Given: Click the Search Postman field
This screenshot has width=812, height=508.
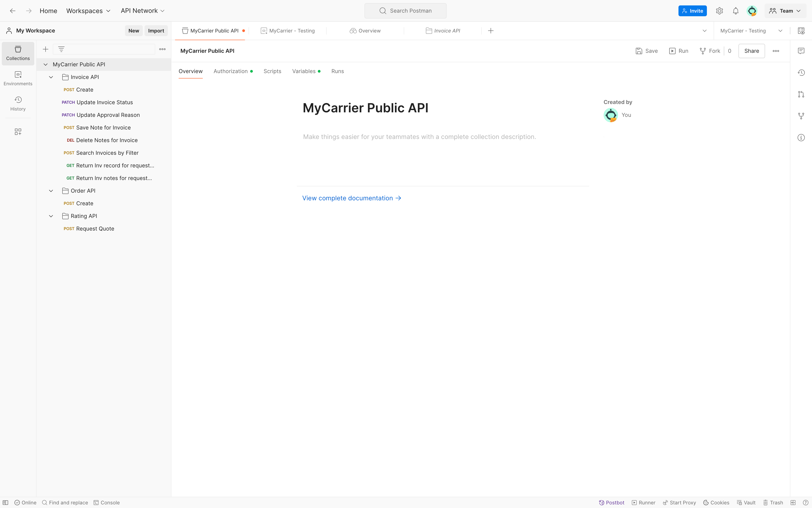Looking at the screenshot, I should click(x=405, y=11).
